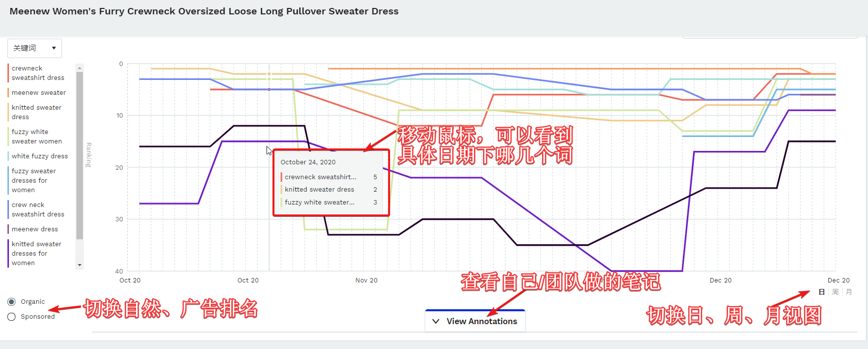The width and height of the screenshot is (868, 349).
Task: Toggle 'meenew sweater' keyword line
Action: click(39, 93)
